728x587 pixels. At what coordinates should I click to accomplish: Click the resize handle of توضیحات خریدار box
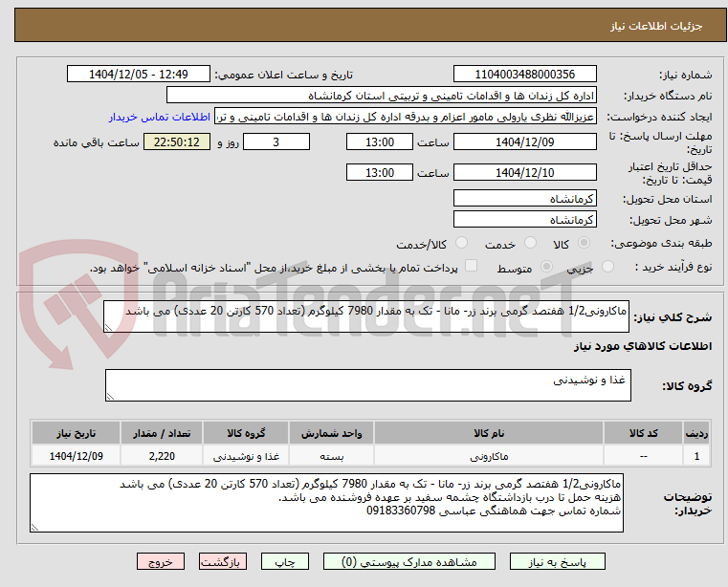click(x=34, y=527)
